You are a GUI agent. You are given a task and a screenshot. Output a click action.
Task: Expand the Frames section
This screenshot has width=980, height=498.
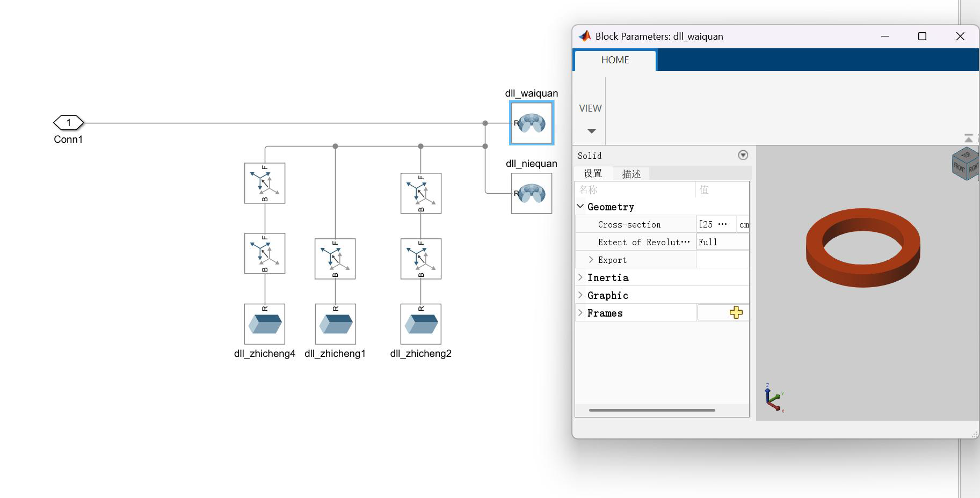click(x=580, y=313)
